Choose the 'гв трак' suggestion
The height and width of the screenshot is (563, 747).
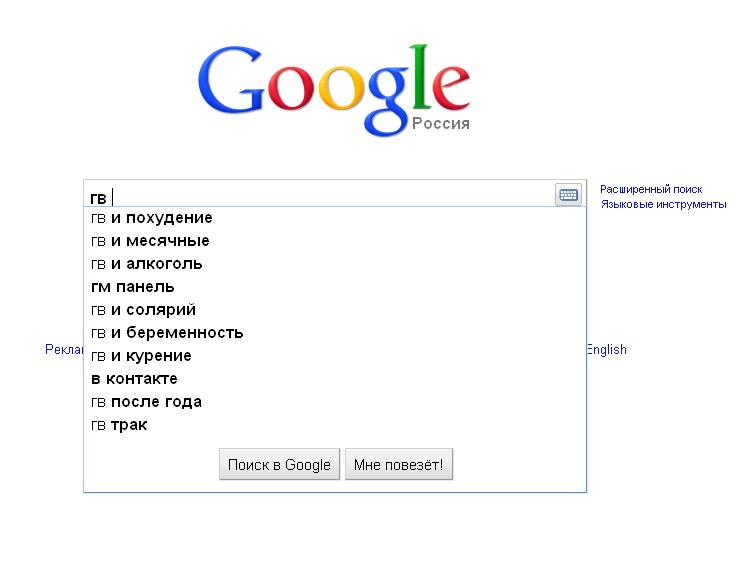119,425
